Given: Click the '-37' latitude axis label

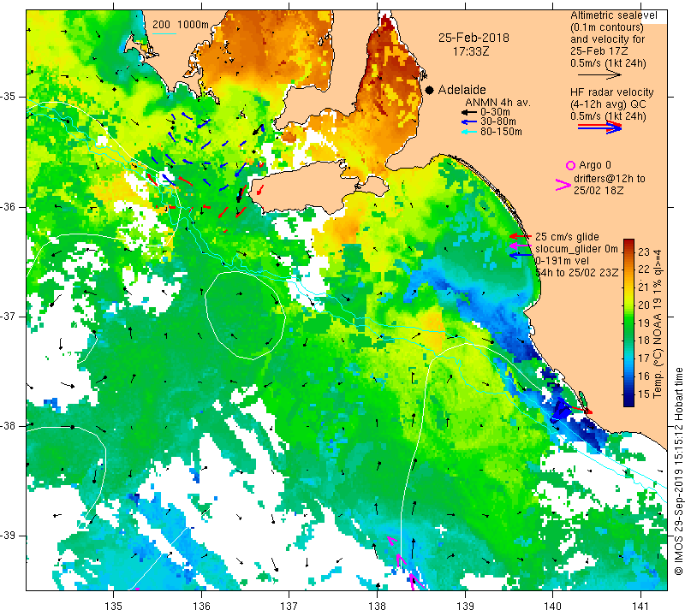Looking at the screenshot, I should [x=9, y=316].
